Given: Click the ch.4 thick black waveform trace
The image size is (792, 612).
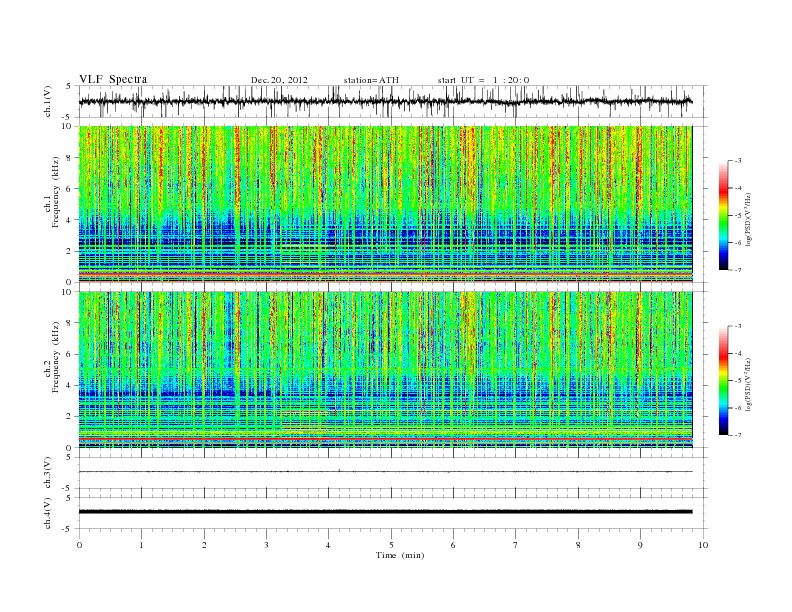Looking at the screenshot, I should 385,512.
